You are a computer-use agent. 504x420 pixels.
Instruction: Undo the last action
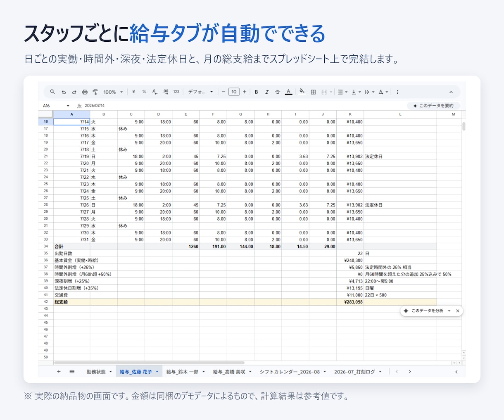64,92
